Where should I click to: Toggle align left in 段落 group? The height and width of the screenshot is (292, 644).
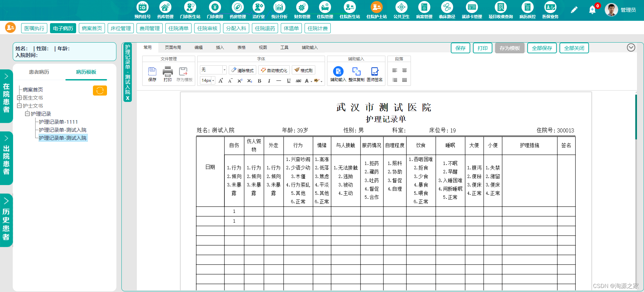[395, 70]
